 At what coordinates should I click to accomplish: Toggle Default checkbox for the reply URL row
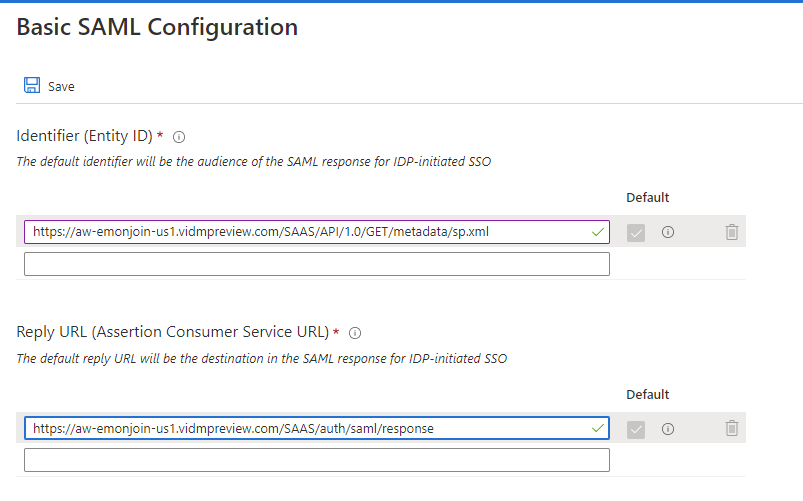click(x=636, y=429)
